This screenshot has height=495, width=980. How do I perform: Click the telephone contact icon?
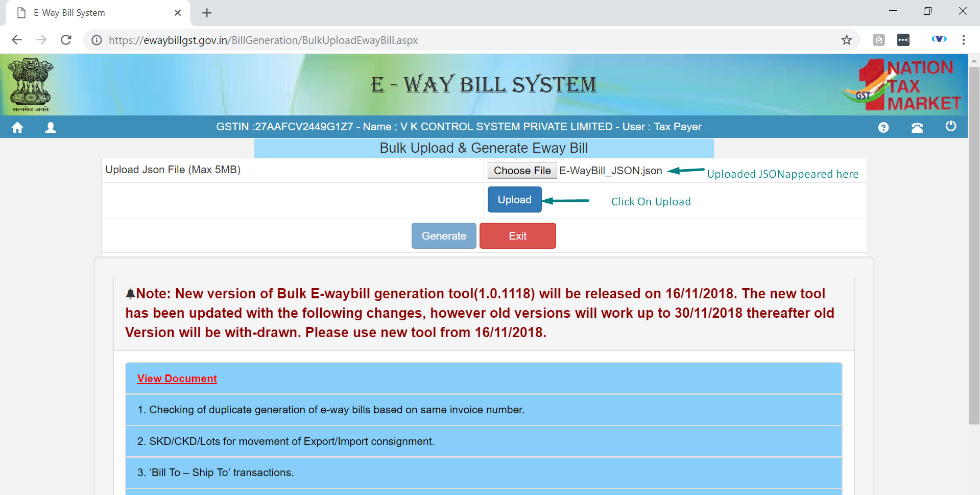click(917, 128)
